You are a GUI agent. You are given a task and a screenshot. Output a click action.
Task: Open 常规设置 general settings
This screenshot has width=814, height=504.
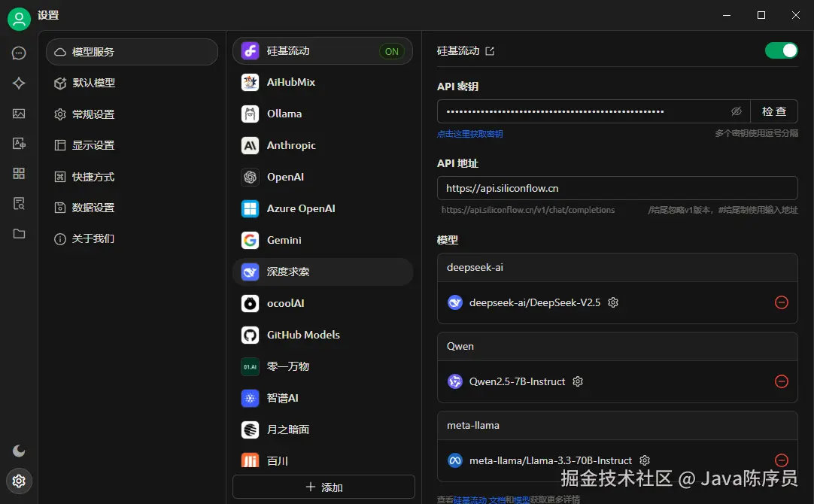132,114
